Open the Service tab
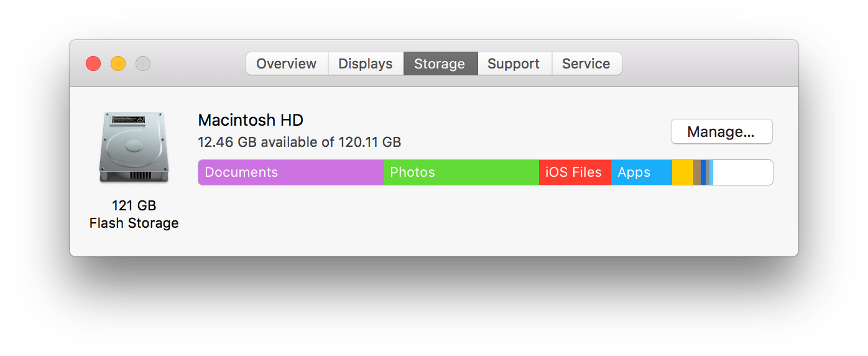This screenshot has height=356, width=868. point(586,63)
